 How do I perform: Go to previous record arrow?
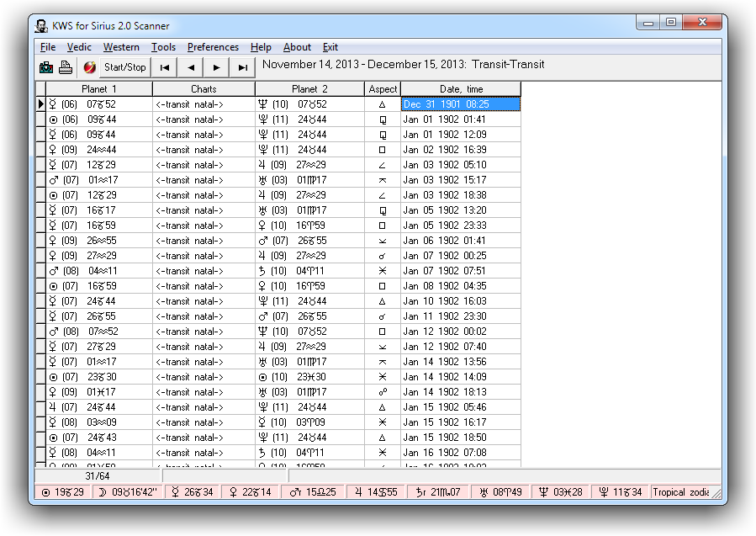click(x=190, y=67)
